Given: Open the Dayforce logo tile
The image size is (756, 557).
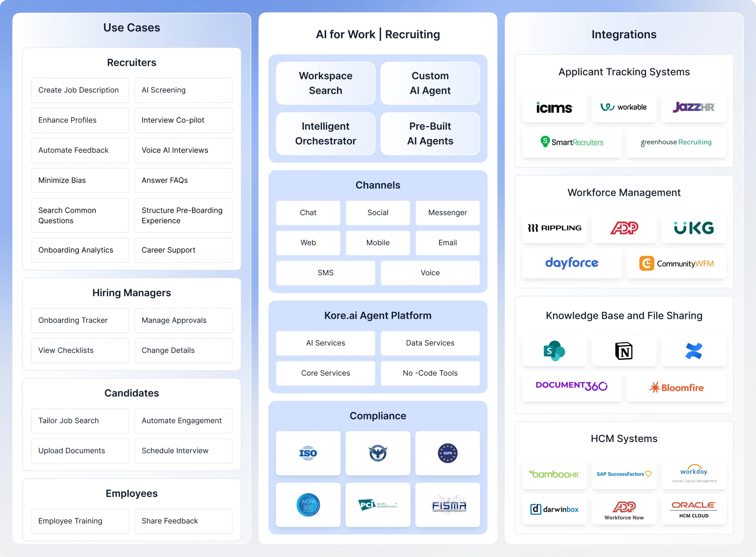Looking at the screenshot, I should (x=572, y=263).
